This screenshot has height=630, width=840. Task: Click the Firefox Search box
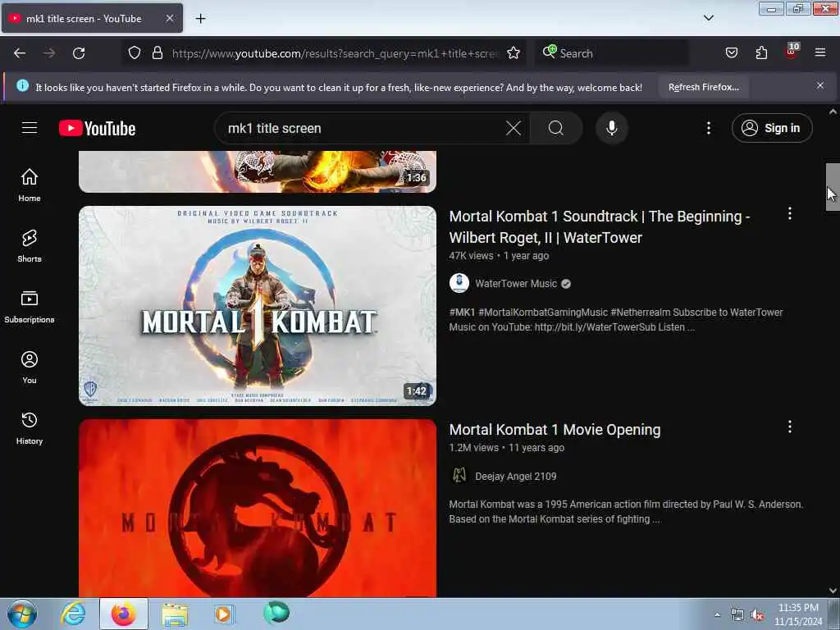[610, 53]
